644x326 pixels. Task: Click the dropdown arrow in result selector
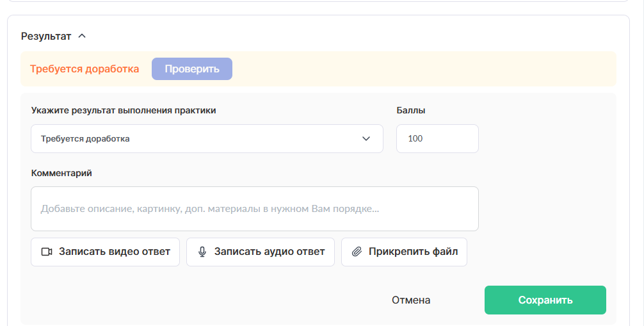pos(366,138)
